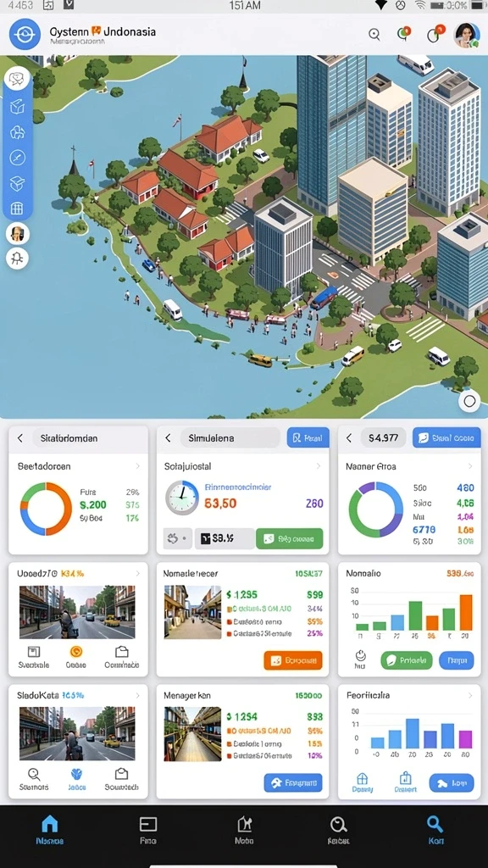The height and width of the screenshot is (868, 488).
Task: Switch to the Kan tab in the bottom bar
Action: 435,830
